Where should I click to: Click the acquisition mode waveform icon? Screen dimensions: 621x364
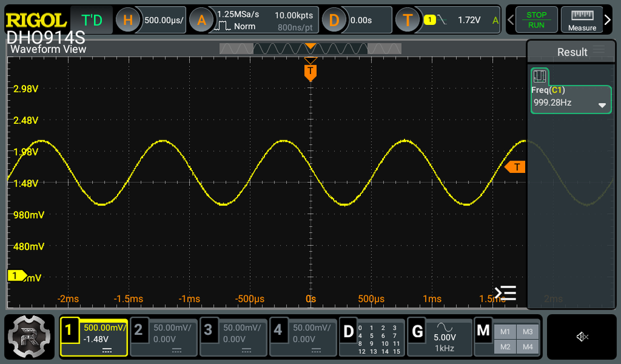(223, 27)
